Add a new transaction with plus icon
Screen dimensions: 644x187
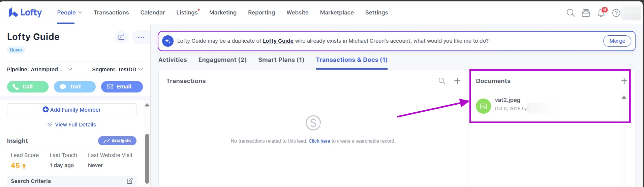tap(457, 81)
